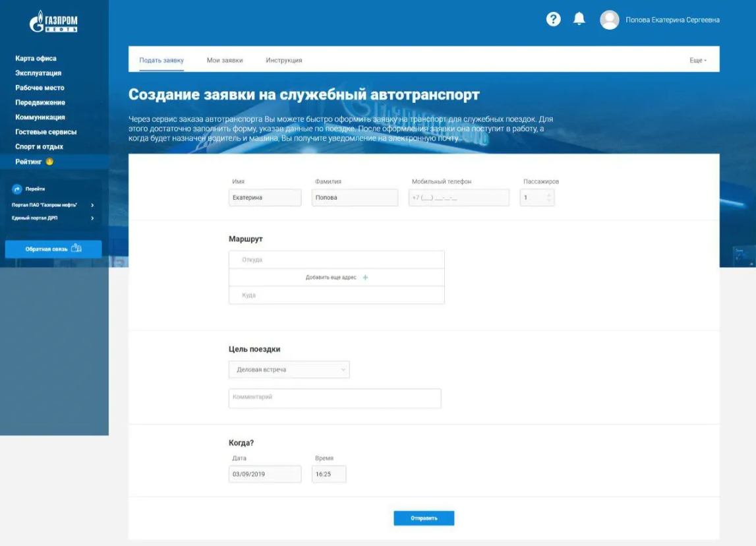
Task: Open the Деловая встреча purpose dropdown
Action: (289, 370)
